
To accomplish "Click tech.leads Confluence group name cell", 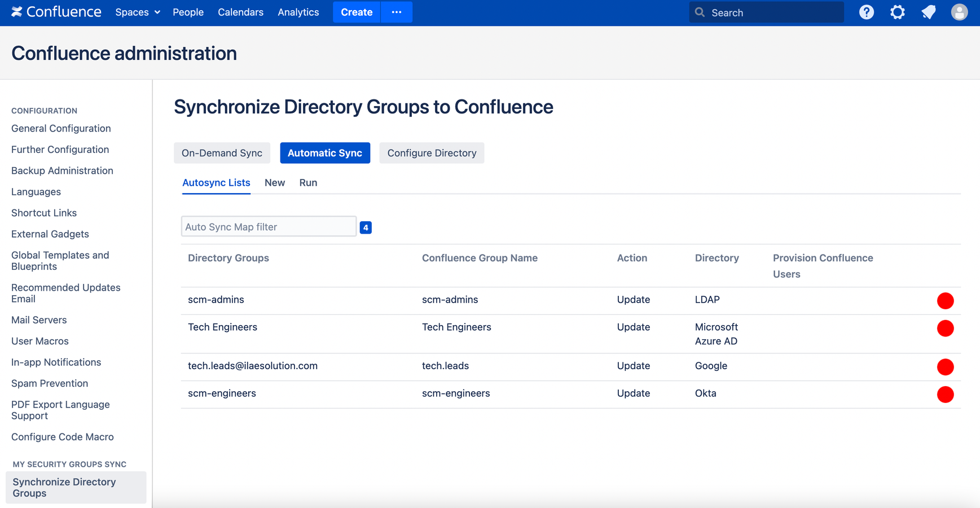I will tap(445, 366).
